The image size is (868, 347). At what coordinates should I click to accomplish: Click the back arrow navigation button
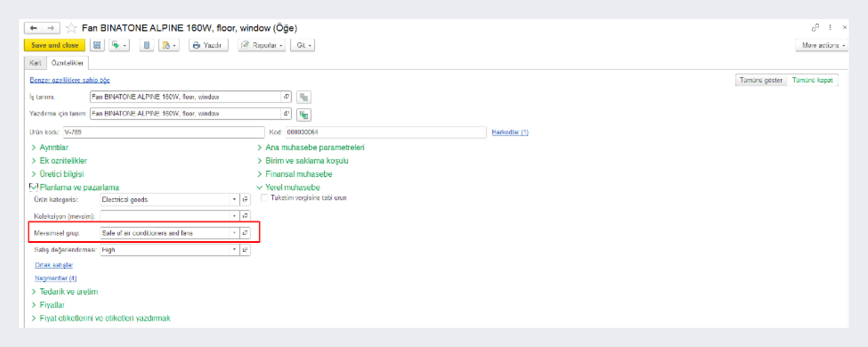tap(33, 28)
